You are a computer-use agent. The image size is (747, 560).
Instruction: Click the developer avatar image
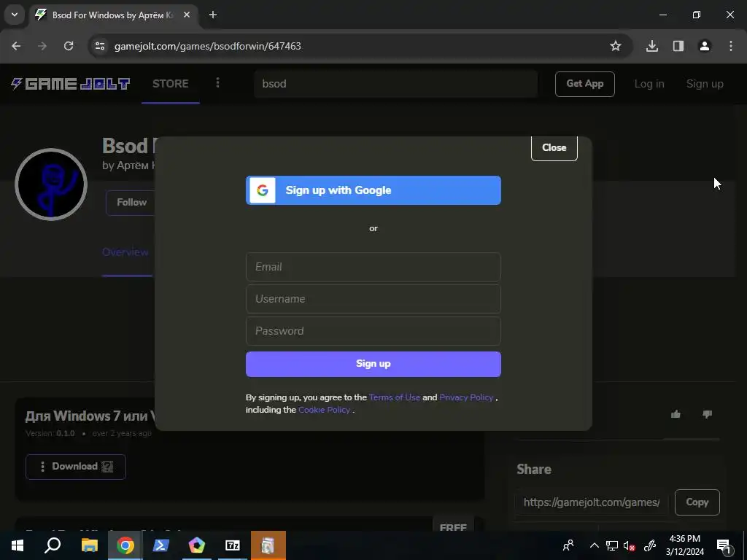(x=51, y=184)
